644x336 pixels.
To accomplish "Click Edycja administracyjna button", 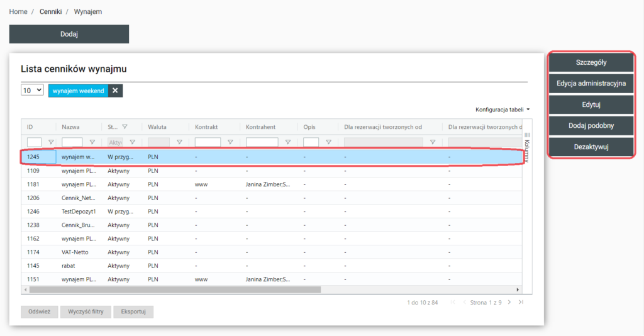I will click(591, 84).
